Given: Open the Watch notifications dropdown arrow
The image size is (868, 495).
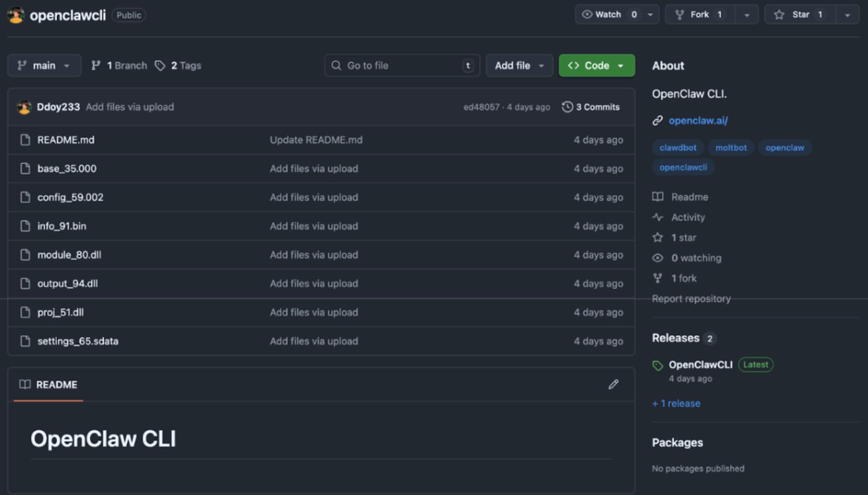Looking at the screenshot, I should [x=650, y=15].
